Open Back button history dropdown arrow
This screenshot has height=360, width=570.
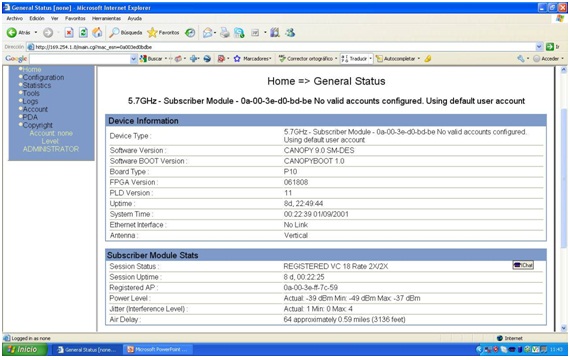click(36, 33)
